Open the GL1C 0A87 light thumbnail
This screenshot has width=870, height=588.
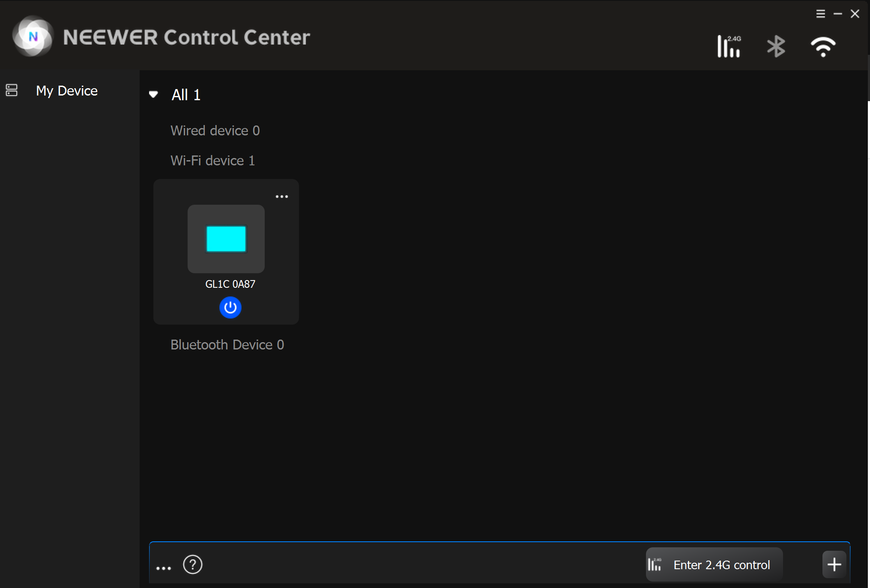[226, 239]
